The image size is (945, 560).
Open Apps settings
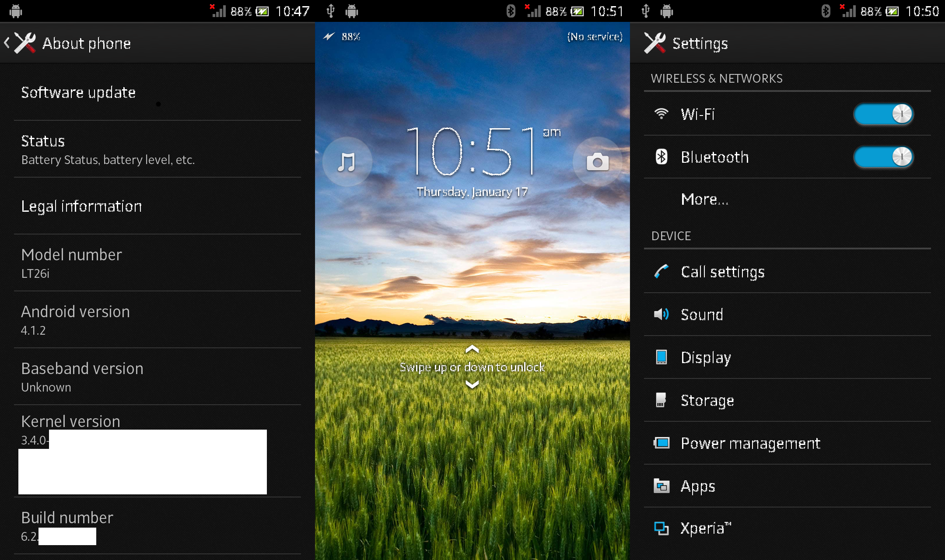click(787, 486)
